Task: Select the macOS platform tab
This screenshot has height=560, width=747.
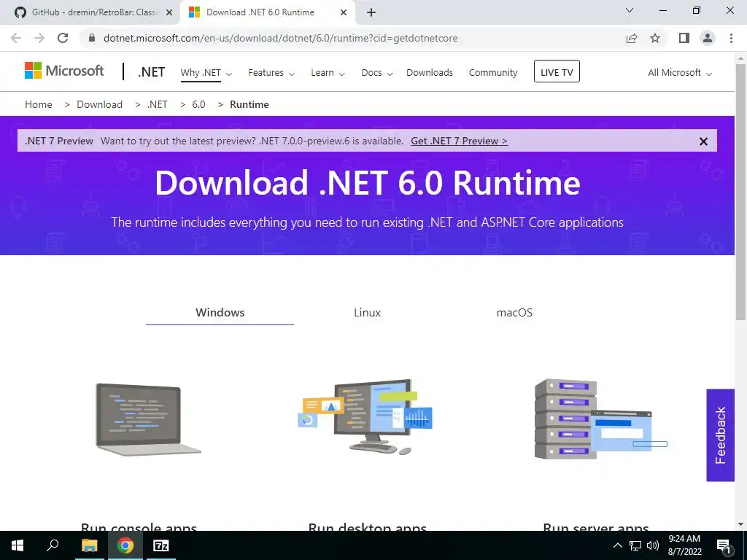Action: click(514, 312)
